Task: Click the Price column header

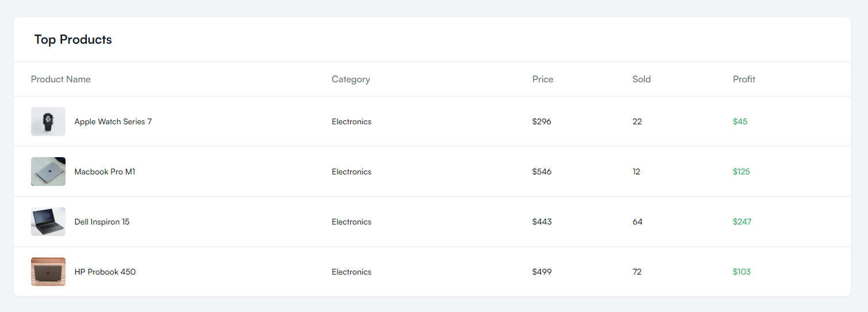Action: click(543, 79)
